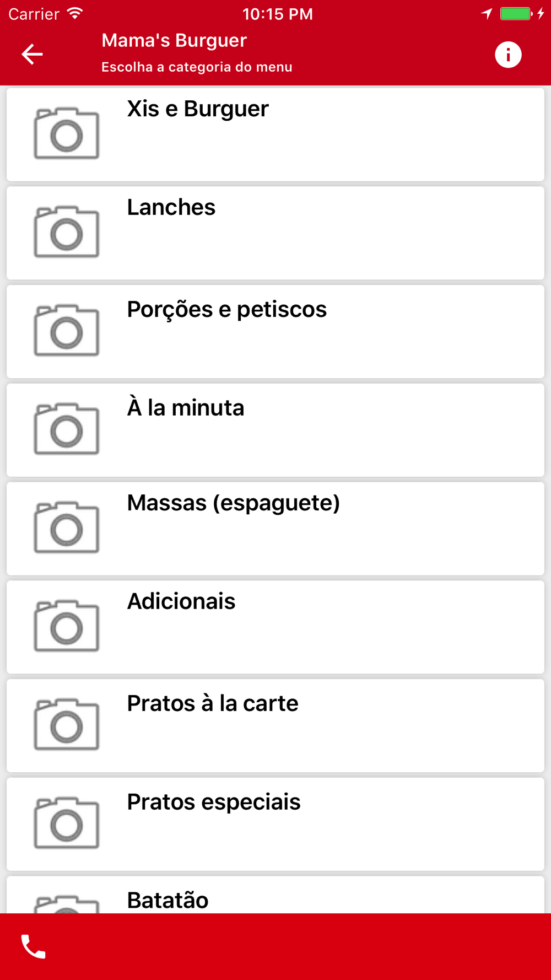Select the Lanches menu category
The height and width of the screenshot is (980, 551).
[171, 208]
